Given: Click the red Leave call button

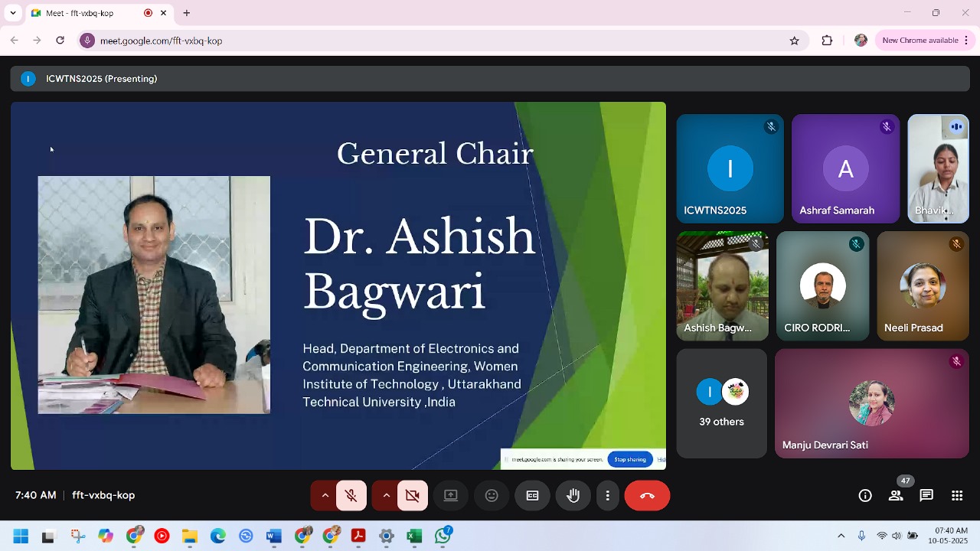Looking at the screenshot, I should [x=647, y=496].
